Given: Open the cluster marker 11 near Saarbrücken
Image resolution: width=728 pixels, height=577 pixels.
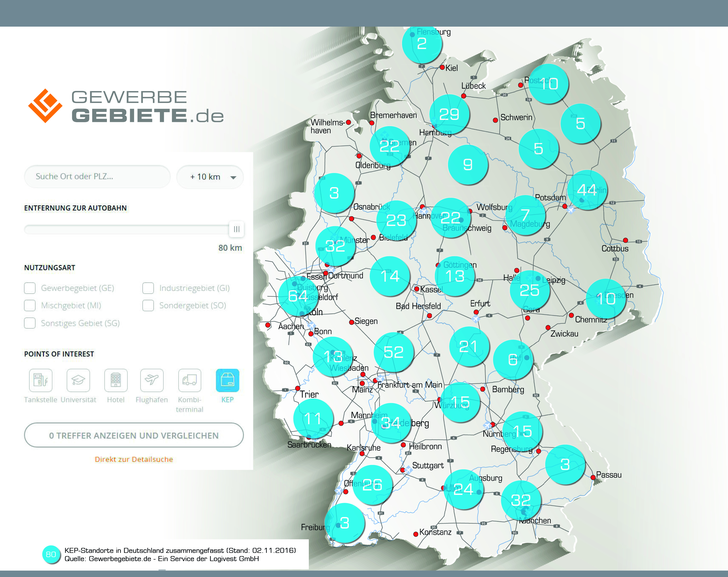Looking at the screenshot, I should (313, 419).
